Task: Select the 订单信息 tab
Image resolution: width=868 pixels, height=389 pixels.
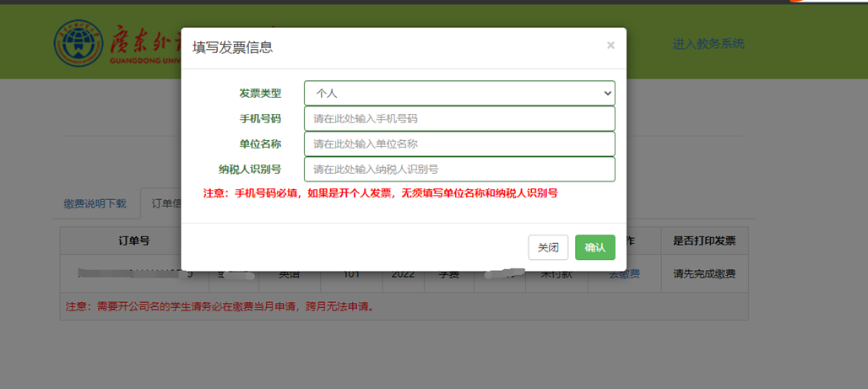Action: (x=162, y=203)
